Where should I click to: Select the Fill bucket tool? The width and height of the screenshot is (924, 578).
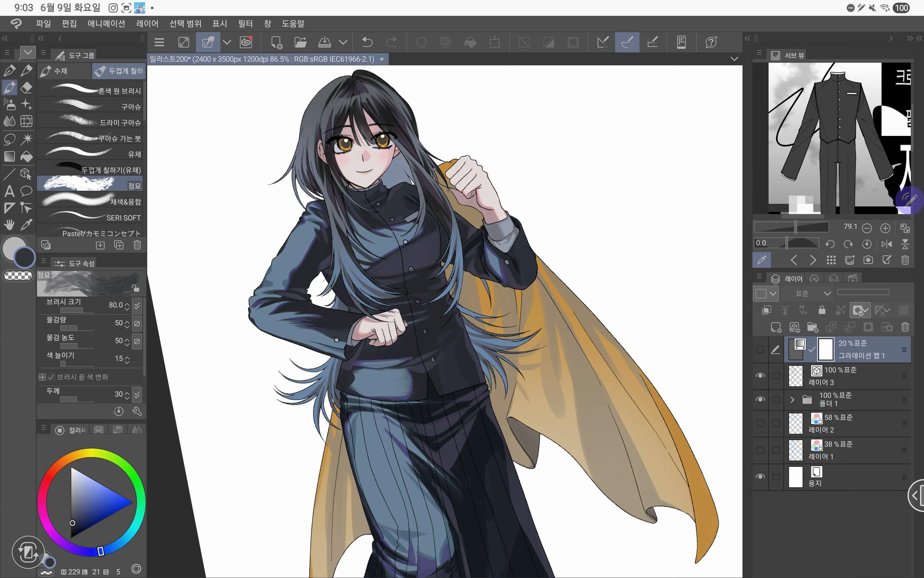click(x=26, y=156)
